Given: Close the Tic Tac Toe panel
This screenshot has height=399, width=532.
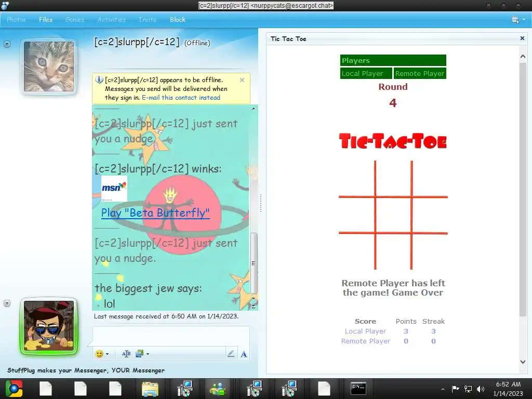Looking at the screenshot, I should (523, 38).
